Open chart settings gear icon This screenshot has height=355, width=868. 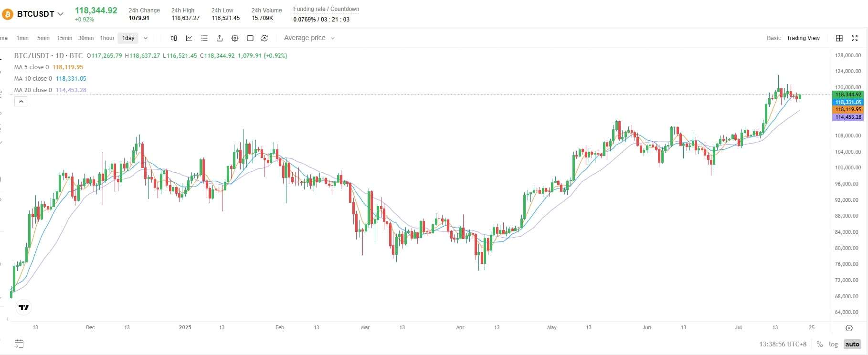[x=235, y=38]
